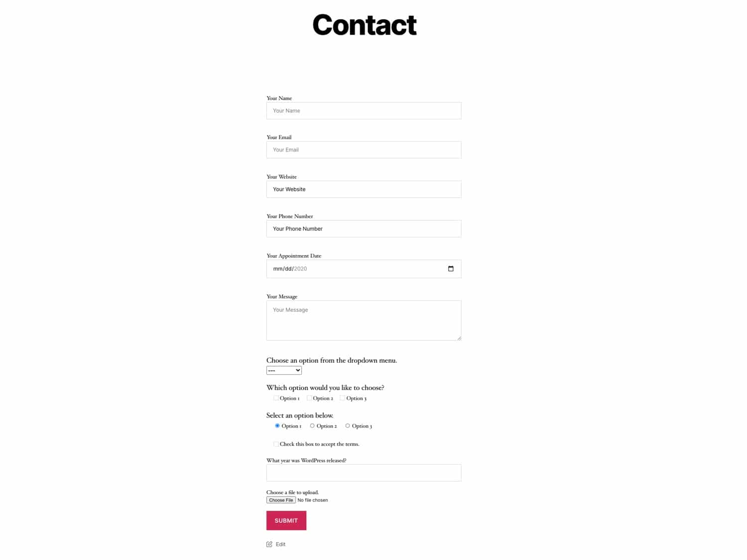Select the Option 3 radio button
747x560 pixels.
(x=347, y=425)
